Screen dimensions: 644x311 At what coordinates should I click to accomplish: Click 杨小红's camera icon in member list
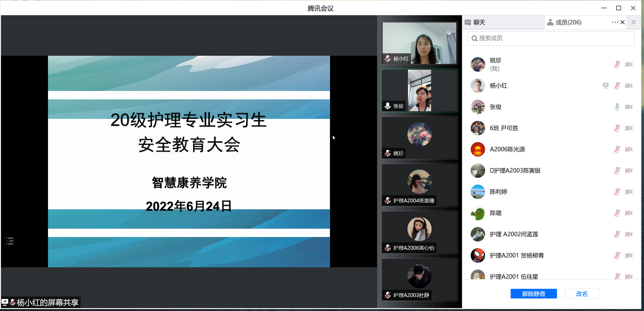click(x=629, y=86)
